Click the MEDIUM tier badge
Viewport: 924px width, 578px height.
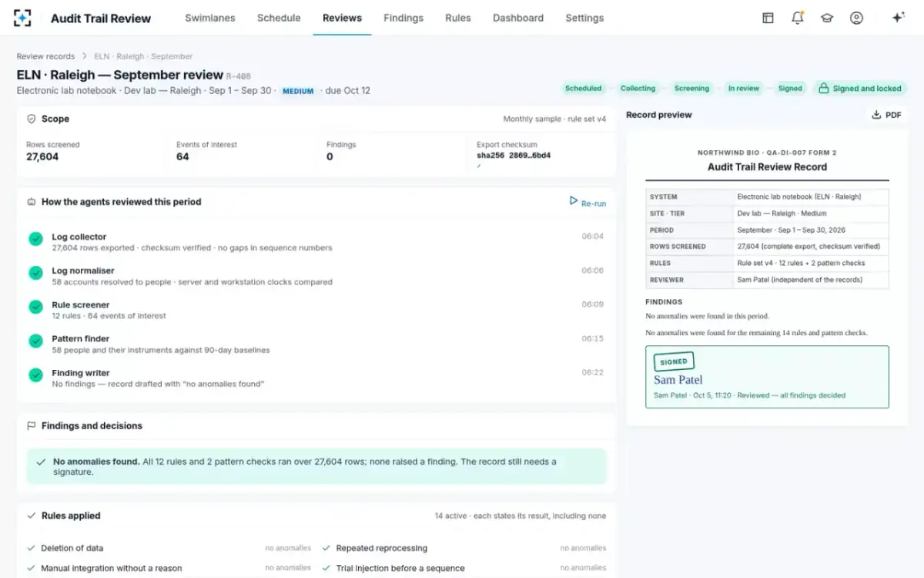click(x=298, y=91)
